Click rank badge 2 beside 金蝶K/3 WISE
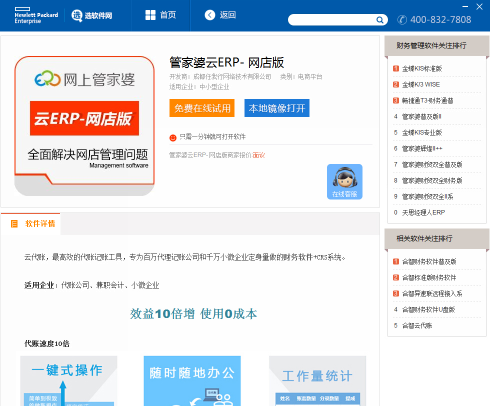Image resolution: width=490 pixels, height=406 pixels. (x=396, y=85)
